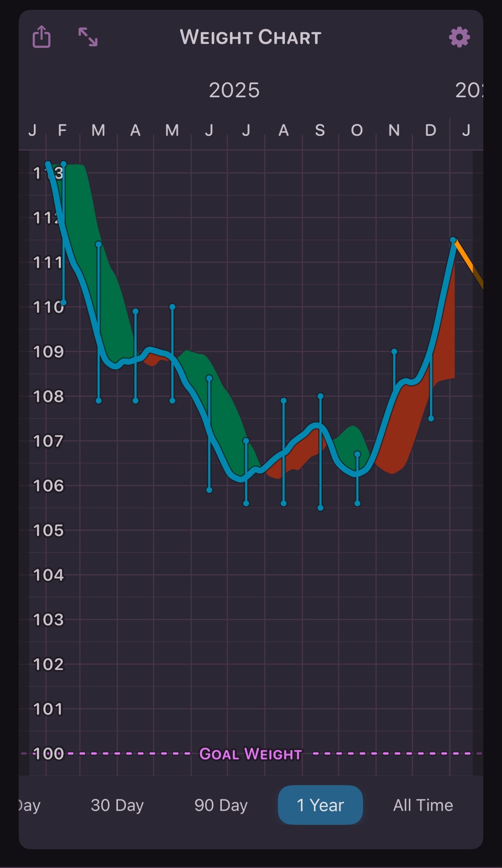Switch to the 30 Day tab
This screenshot has height=868, width=502.
(x=117, y=805)
